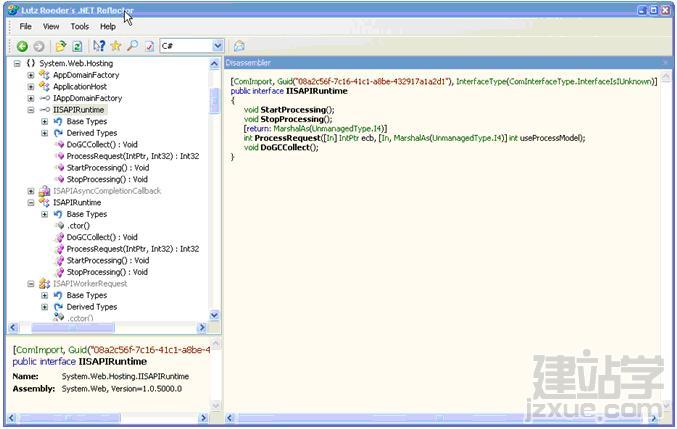Click the yellow star Bookmarks icon
This screenshot has height=429, width=677.
point(116,46)
